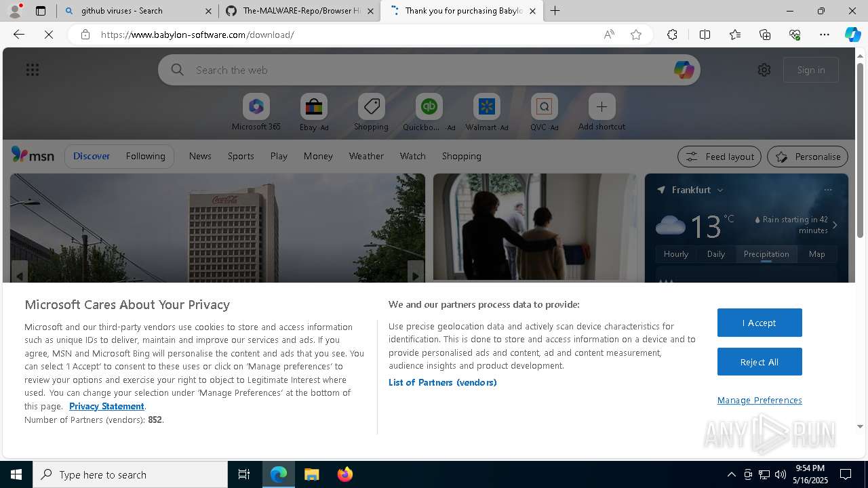Select the Hourly weather tab
The image size is (868, 488).
(675, 254)
